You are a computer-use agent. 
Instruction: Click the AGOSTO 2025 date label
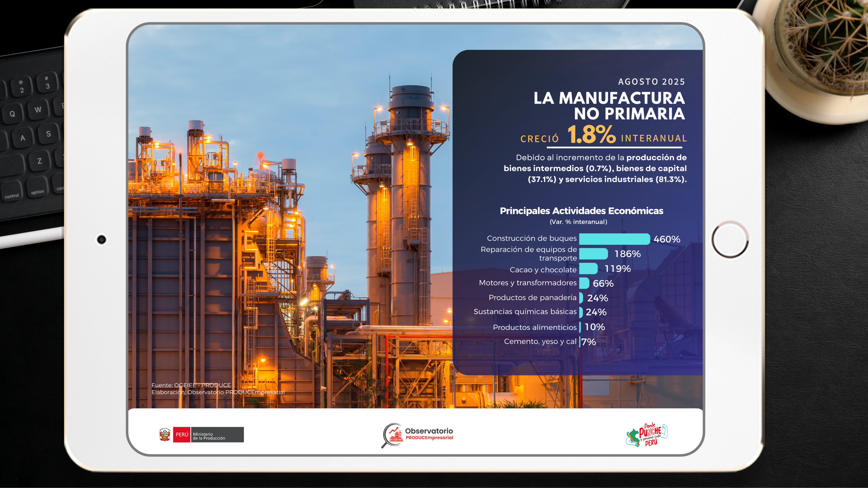651,82
